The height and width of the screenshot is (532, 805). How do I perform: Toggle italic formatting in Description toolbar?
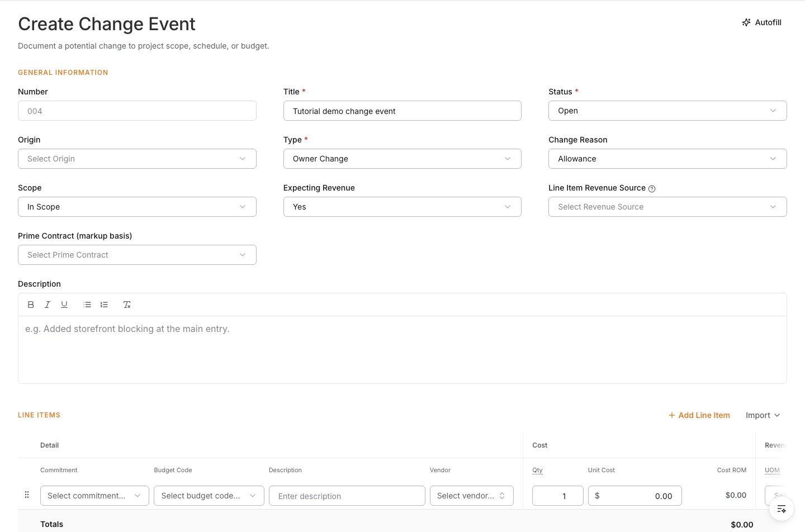[x=48, y=305]
